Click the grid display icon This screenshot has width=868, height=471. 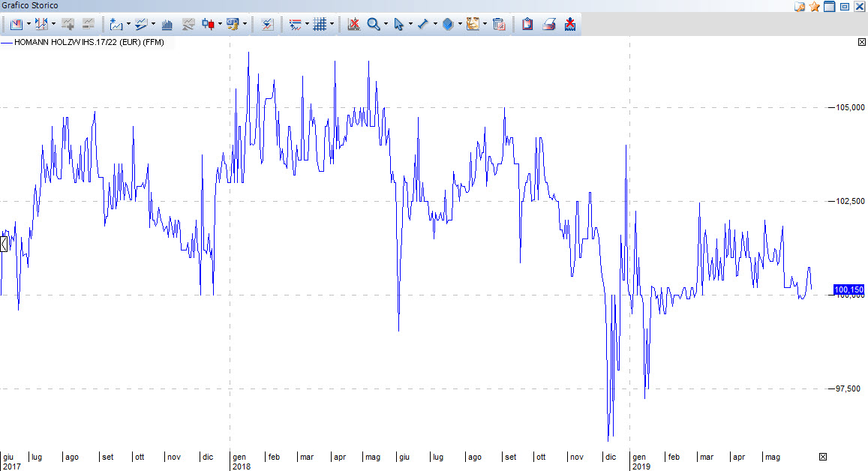(x=319, y=24)
